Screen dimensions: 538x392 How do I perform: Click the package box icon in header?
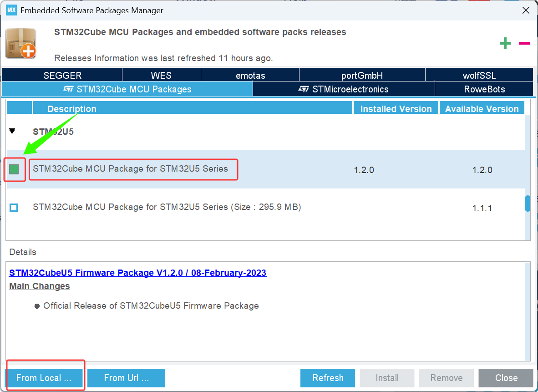[x=20, y=43]
